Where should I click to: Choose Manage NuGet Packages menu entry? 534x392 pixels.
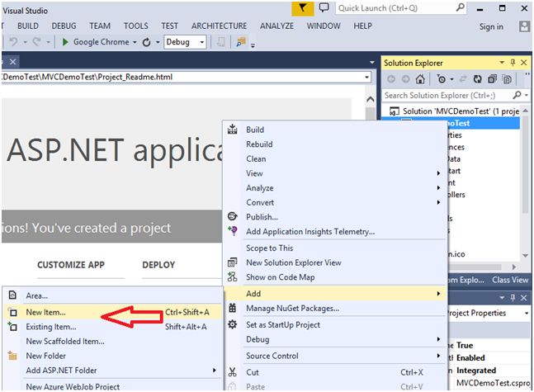tap(292, 309)
